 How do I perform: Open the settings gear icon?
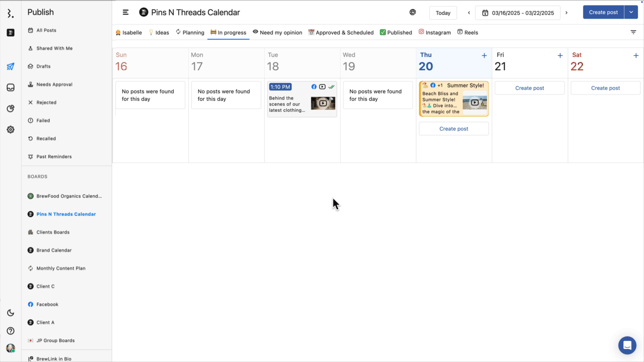coord(11,130)
